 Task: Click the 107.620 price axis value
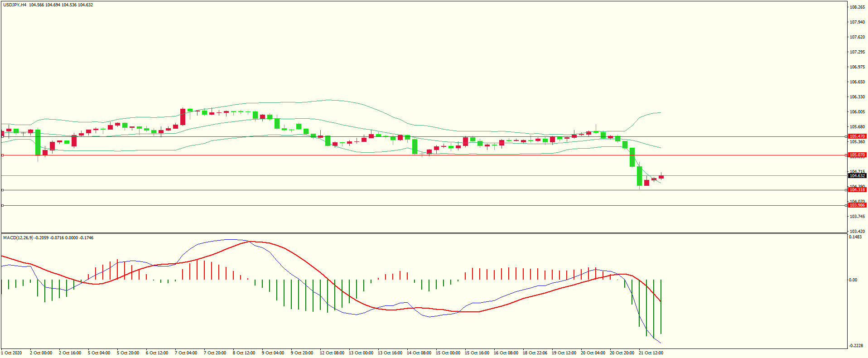[857, 37]
